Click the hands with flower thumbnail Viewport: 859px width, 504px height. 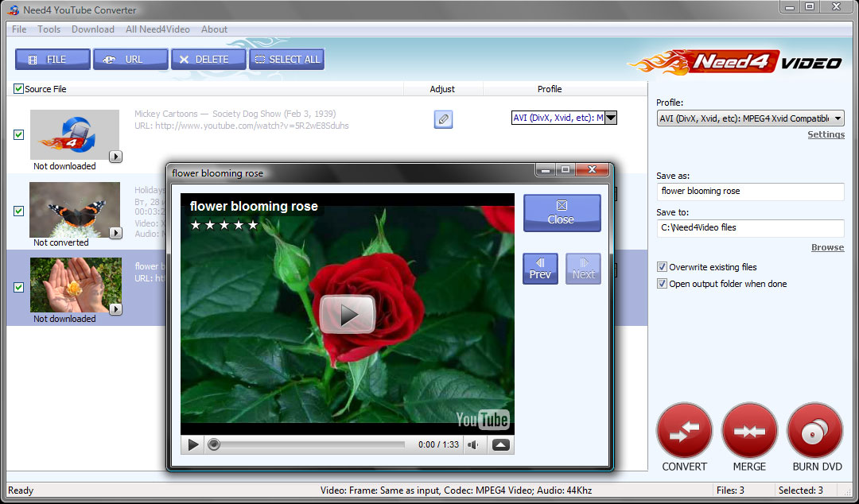pos(76,285)
